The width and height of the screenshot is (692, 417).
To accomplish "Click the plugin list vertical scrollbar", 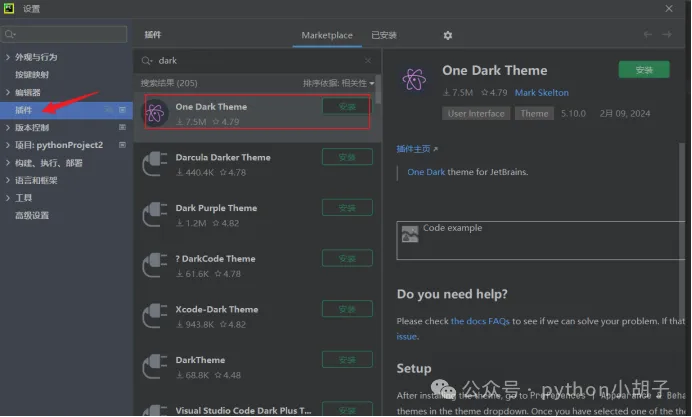I will (x=378, y=90).
